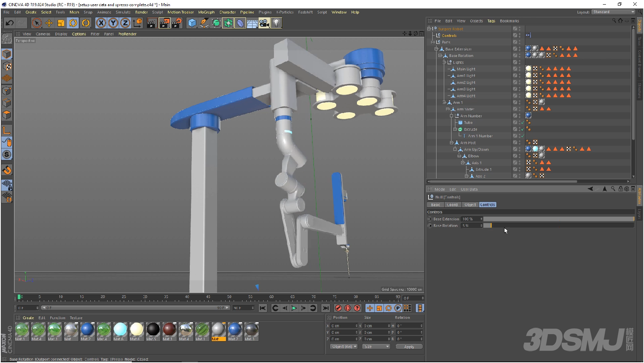This screenshot has width=644, height=363.
Task: Toggle Enable Snap magnet icon
Action: pos(7,170)
